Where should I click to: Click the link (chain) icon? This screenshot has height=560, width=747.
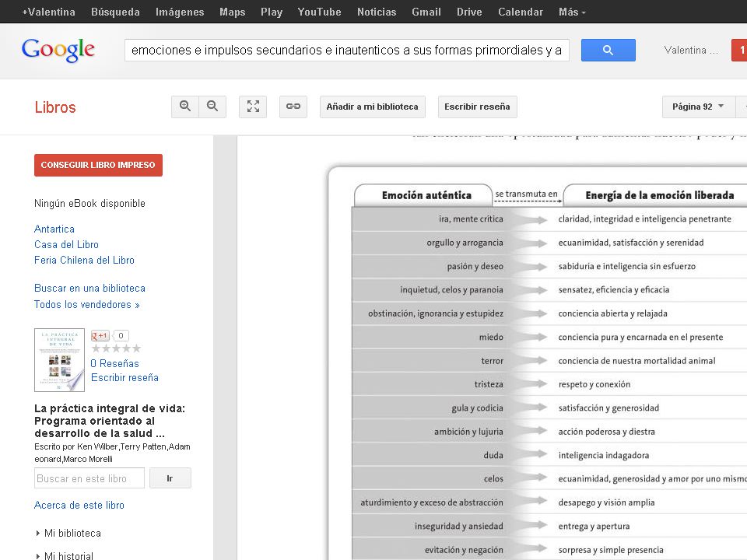pyautogui.click(x=293, y=107)
